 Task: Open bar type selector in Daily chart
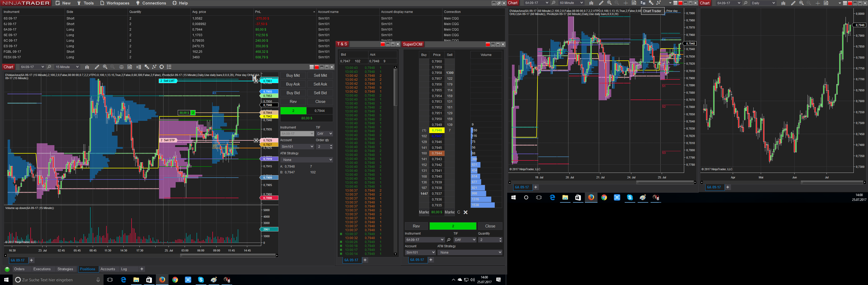pos(783,3)
